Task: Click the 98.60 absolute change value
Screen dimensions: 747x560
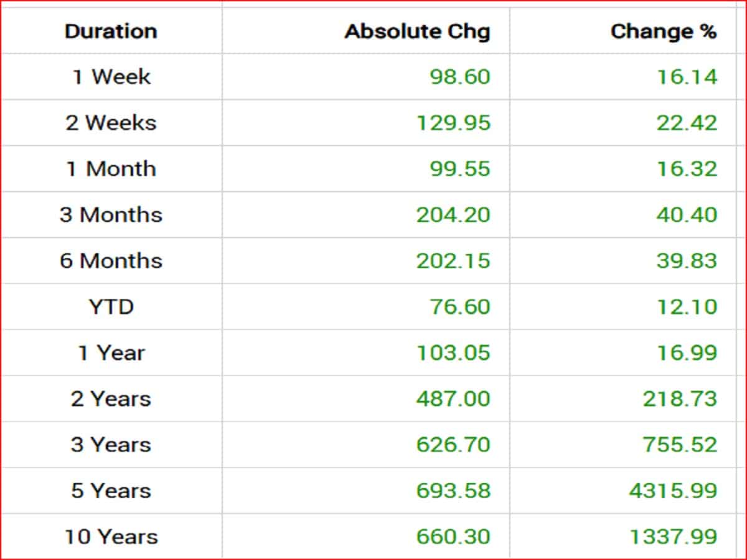Action: point(459,77)
